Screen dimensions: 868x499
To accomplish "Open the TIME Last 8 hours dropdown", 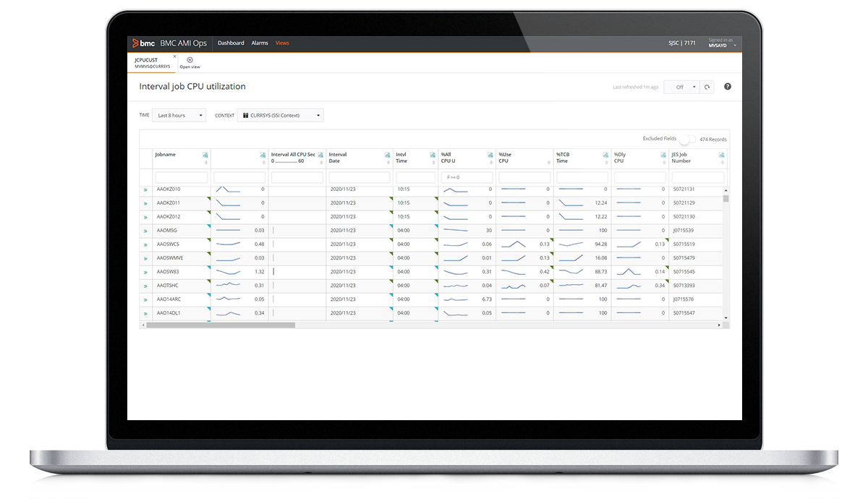I will click(x=179, y=116).
